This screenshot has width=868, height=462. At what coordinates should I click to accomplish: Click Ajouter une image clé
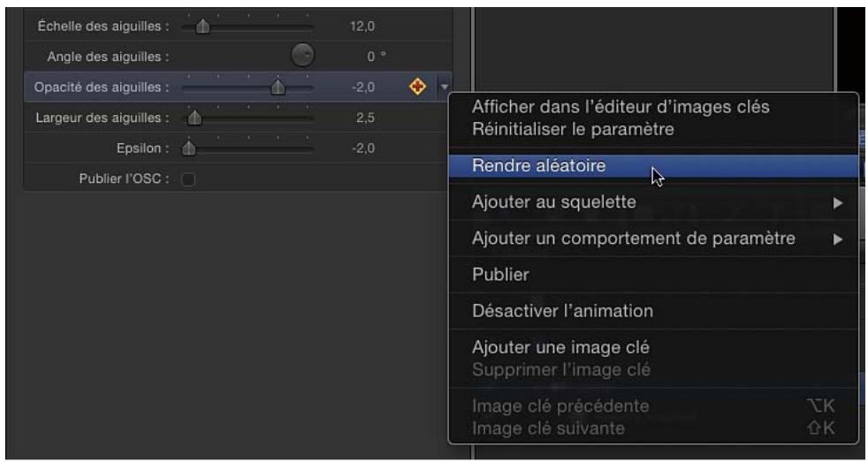[x=560, y=347]
